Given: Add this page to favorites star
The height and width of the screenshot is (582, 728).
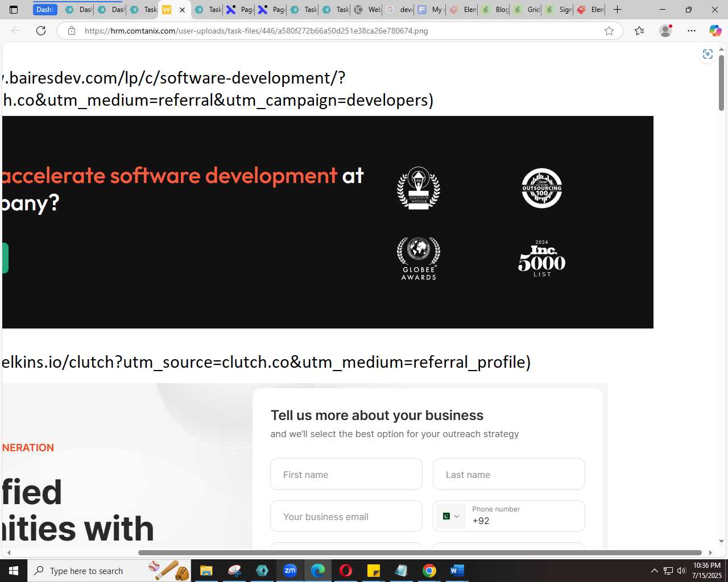Looking at the screenshot, I should pyautogui.click(x=609, y=31).
